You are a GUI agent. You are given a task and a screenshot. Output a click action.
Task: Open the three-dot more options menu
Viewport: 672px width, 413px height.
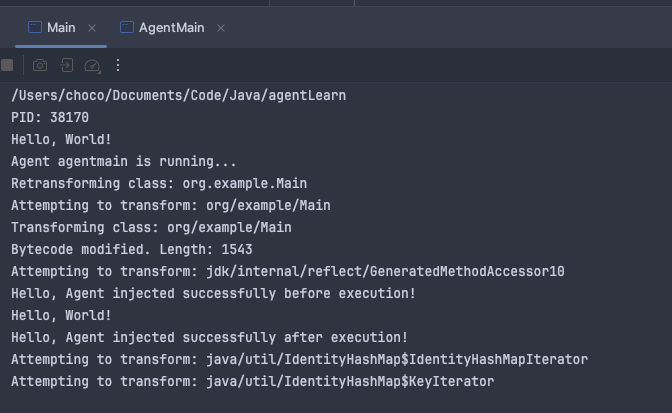point(118,65)
